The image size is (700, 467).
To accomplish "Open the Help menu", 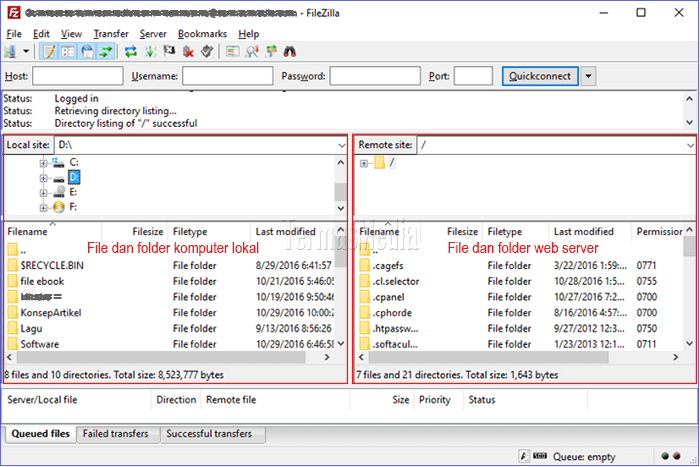I will pos(249,34).
